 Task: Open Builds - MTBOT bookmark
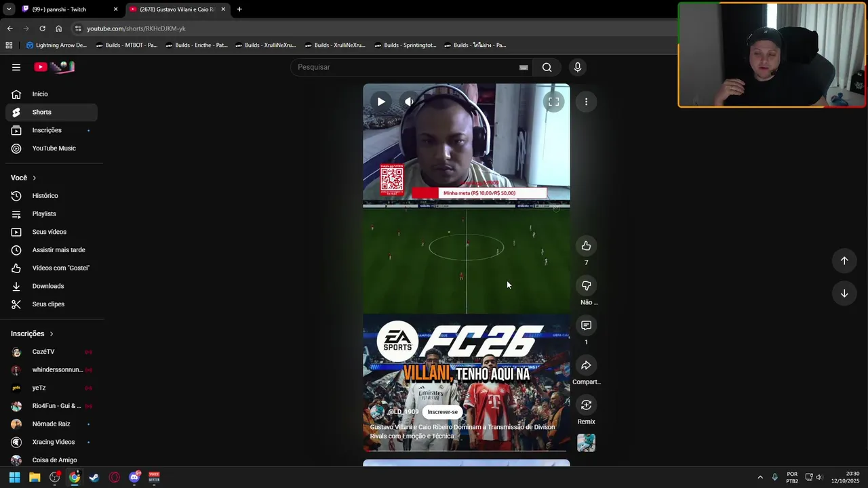pos(127,45)
